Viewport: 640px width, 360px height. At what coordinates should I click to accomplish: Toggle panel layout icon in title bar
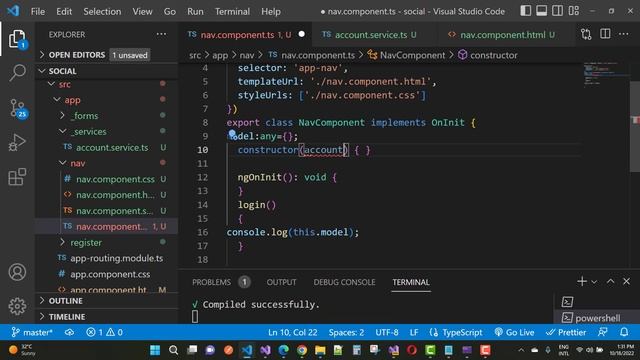coord(542,11)
